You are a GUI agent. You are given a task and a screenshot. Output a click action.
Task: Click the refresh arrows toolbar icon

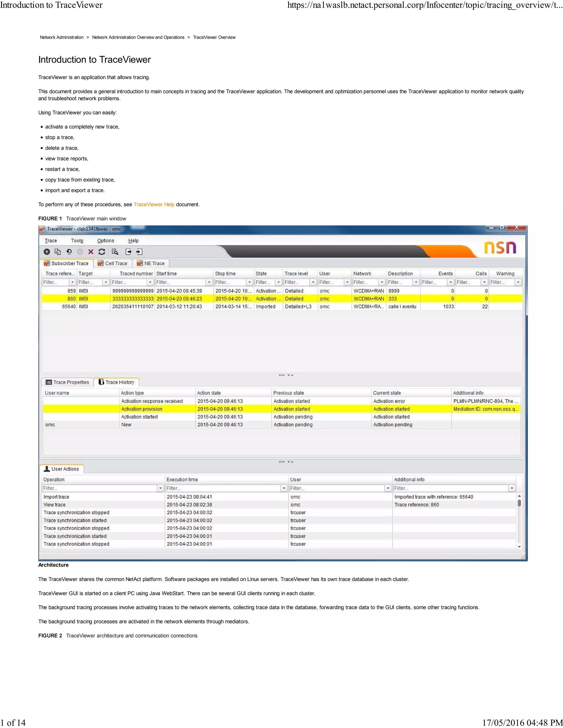(x=102, y=252)
